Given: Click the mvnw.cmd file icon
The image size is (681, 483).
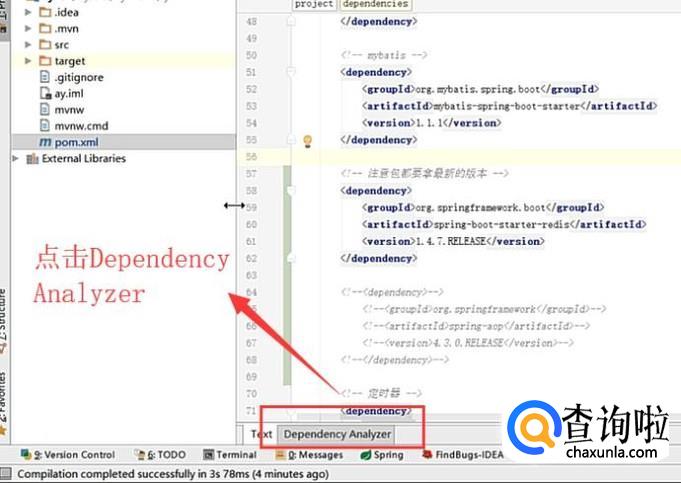Looking at the screenshot, I should (46, 126).
